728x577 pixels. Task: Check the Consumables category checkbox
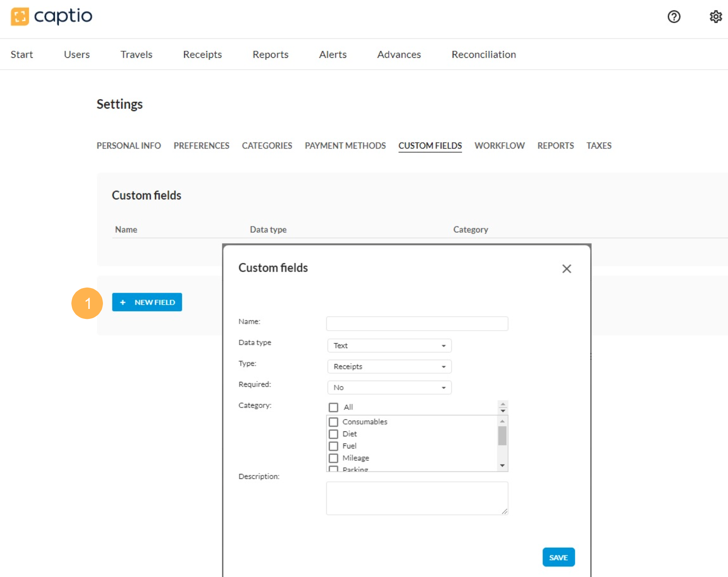pyautogui.click(x=333, y=422)
